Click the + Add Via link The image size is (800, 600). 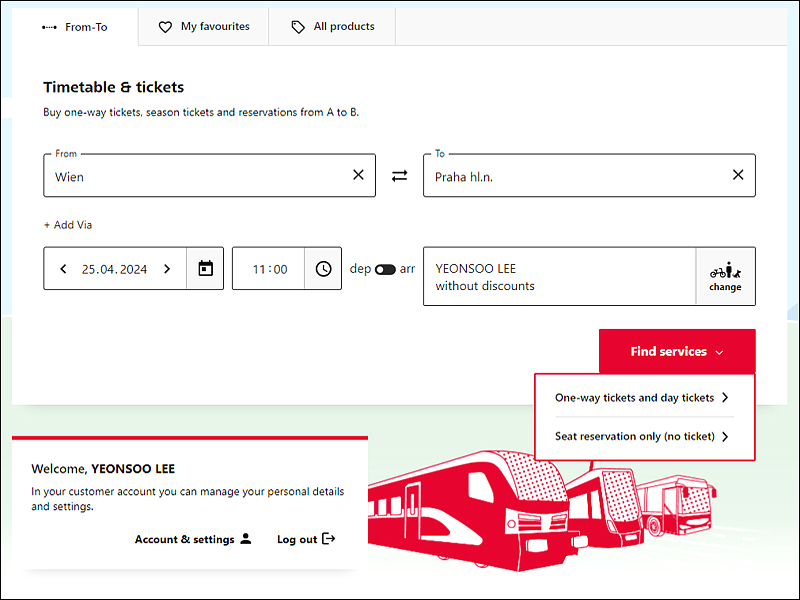68,225
